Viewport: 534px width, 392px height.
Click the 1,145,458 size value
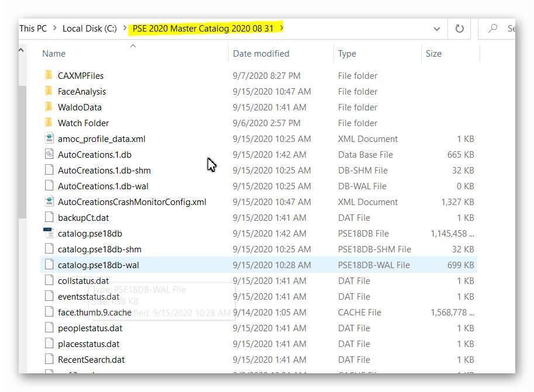click(x=452, y=234)
